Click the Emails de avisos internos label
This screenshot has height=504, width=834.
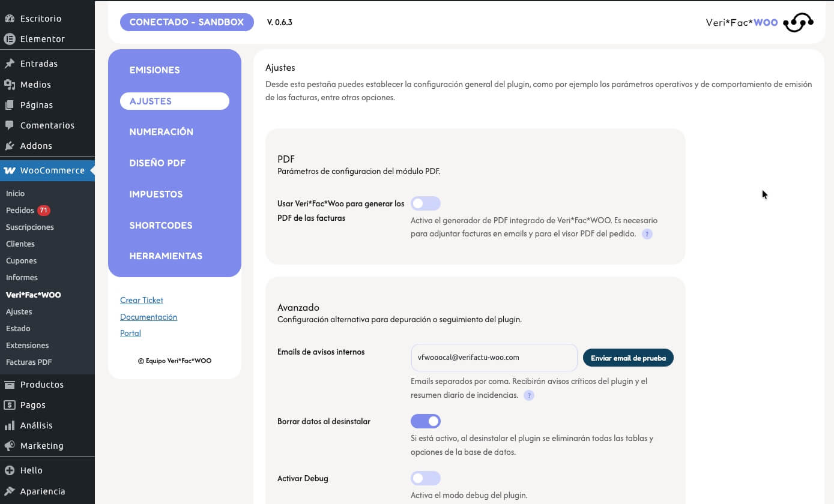pos(321,352)
